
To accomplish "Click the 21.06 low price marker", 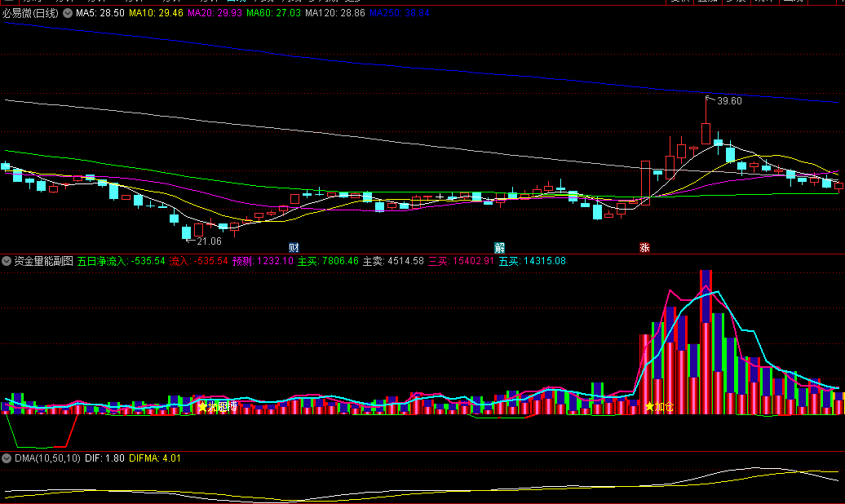I will coord(209,241).
